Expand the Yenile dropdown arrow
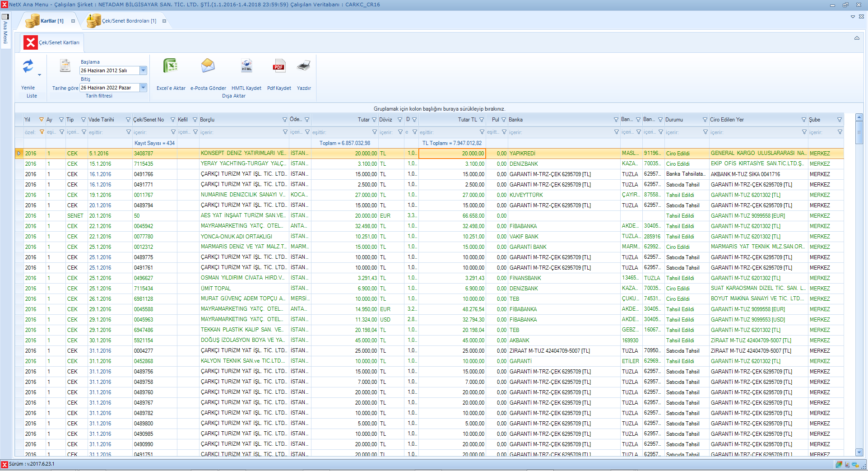 click(x=39, y=75)
